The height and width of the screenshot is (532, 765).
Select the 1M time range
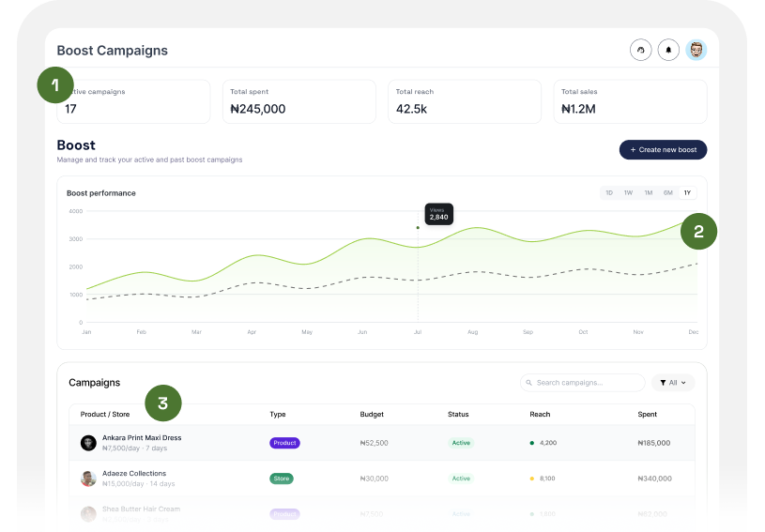(648, 192)
